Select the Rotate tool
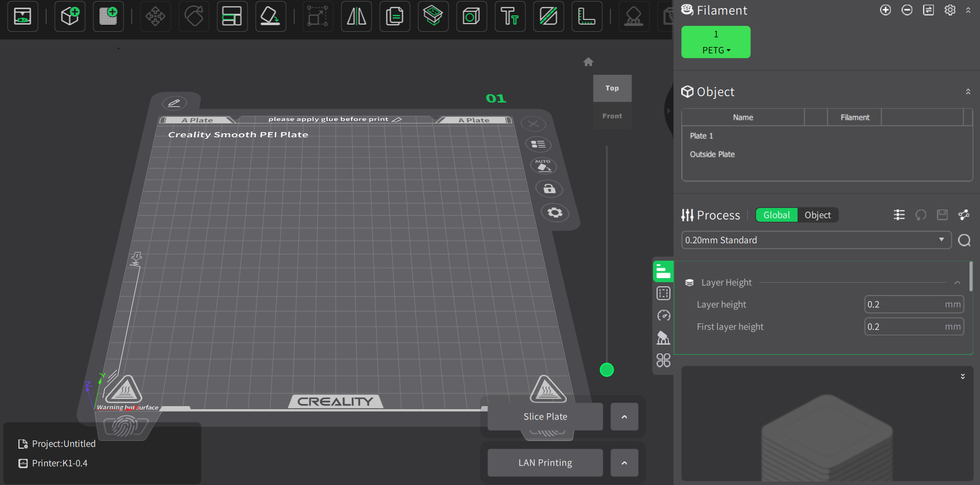 tap(194, 16)
